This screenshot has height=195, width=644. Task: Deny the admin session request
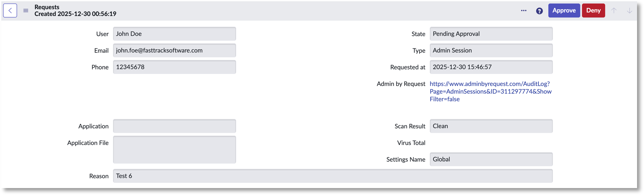tap(593, 11)
